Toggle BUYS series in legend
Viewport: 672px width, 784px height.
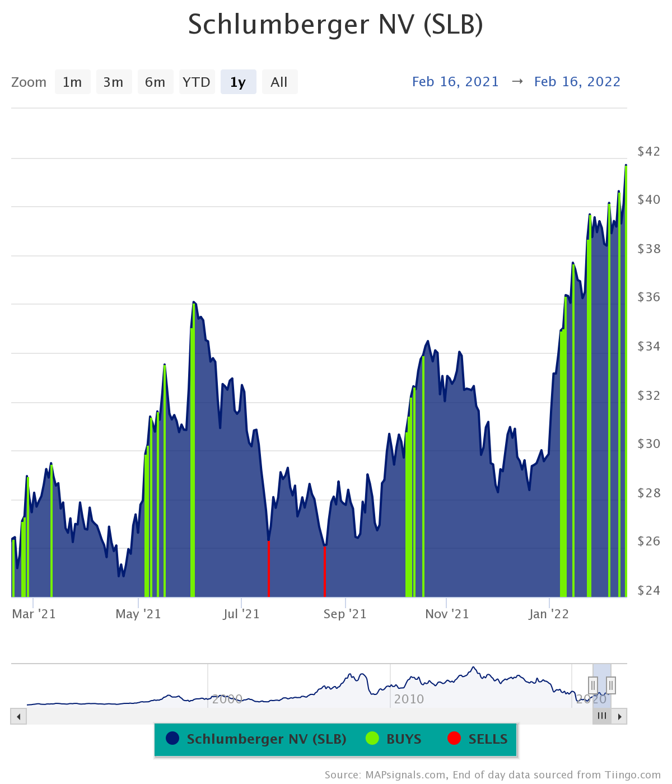coord(394,739)
